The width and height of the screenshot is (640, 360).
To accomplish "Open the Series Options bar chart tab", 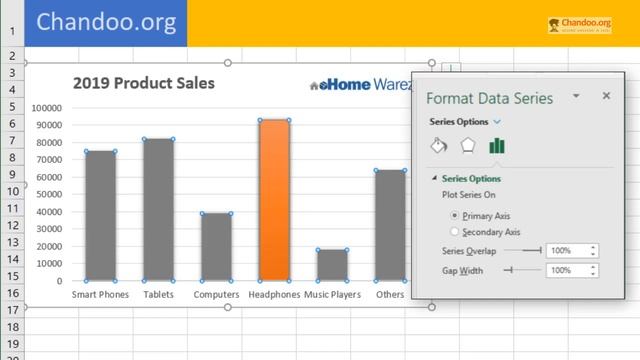I will coord(497,146).
